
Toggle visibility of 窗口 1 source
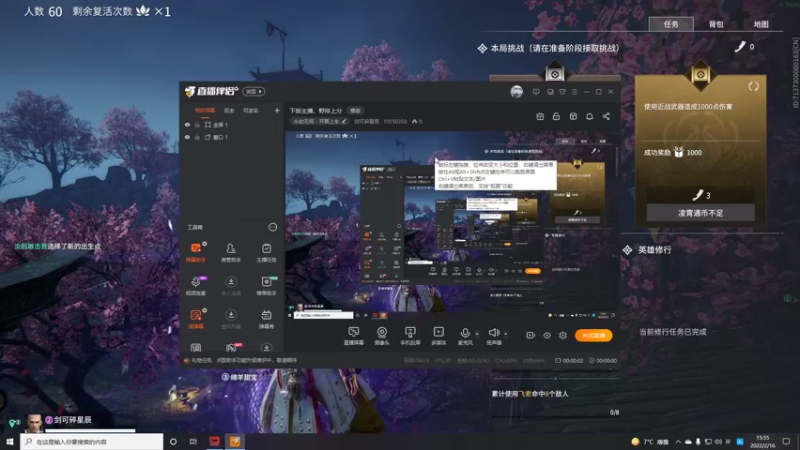(187, 137)
